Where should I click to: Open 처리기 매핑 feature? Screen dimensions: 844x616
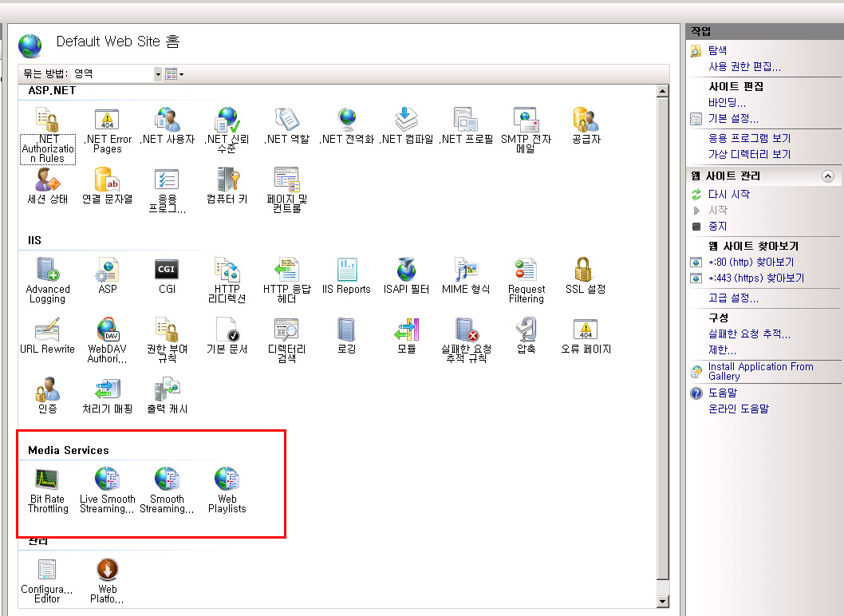coord(107,396)
